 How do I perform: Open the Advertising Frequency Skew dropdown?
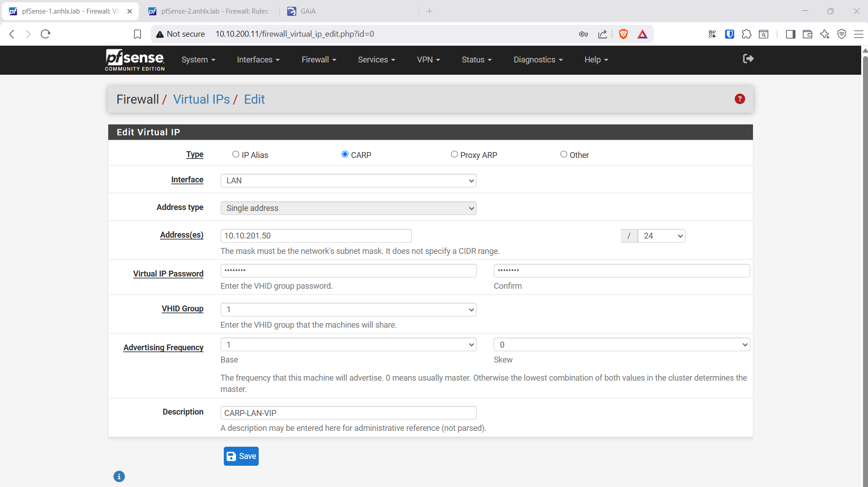pos(622,344)
